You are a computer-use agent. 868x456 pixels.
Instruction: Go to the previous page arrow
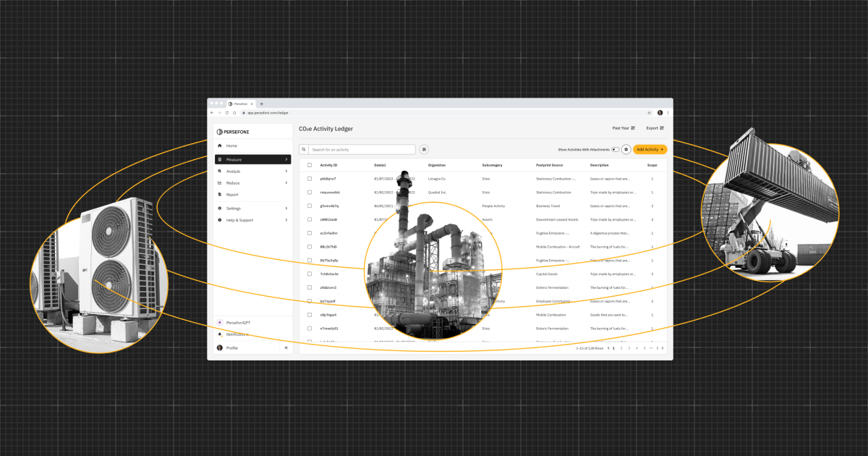608,348
